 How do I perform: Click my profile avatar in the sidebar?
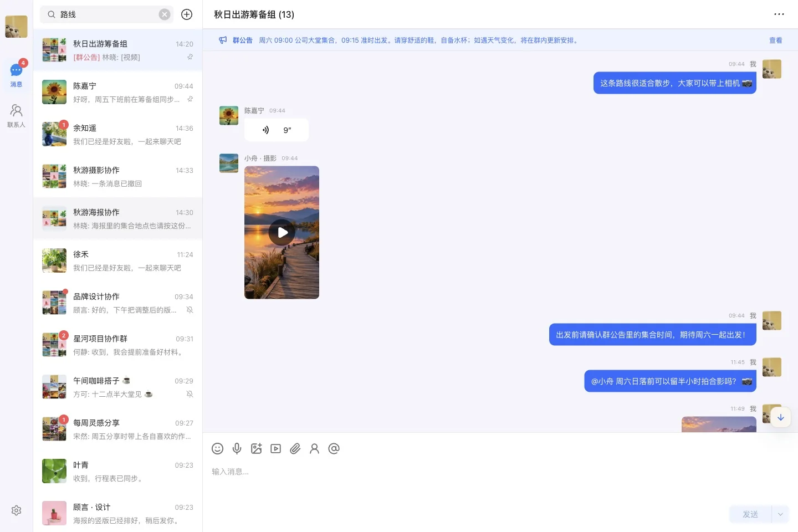coord(16,27)
